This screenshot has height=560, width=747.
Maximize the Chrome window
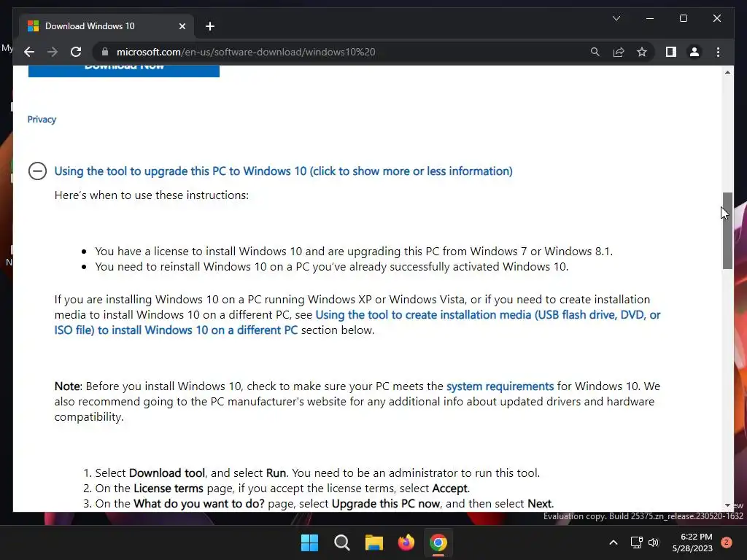pyautogui.click(x=683, y=18)
